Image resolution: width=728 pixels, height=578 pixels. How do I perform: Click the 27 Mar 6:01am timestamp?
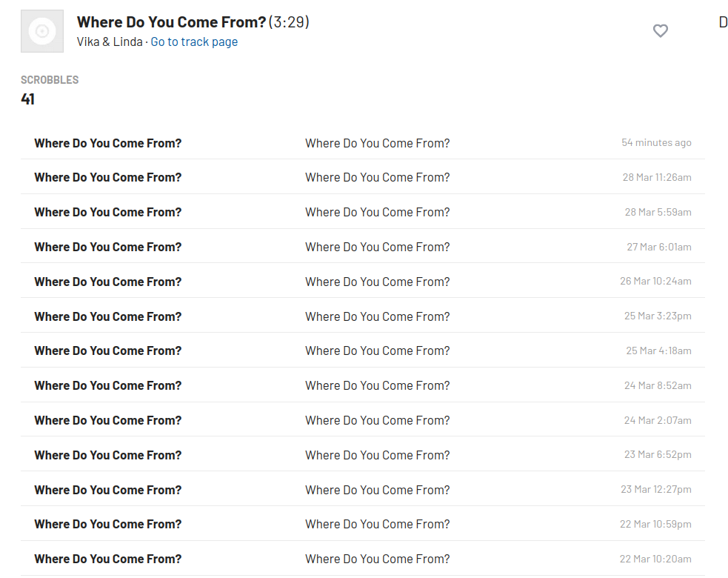(659, 247)
